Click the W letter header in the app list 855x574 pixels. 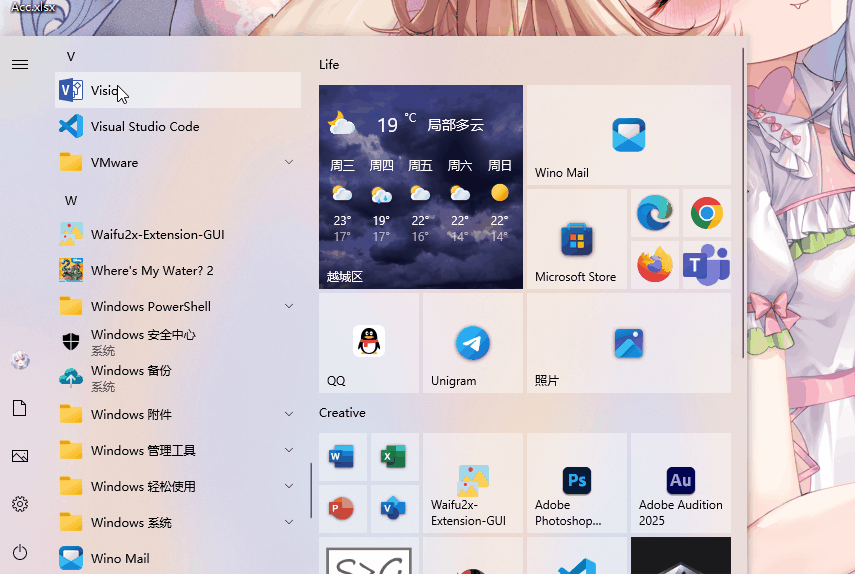point(71,200)
